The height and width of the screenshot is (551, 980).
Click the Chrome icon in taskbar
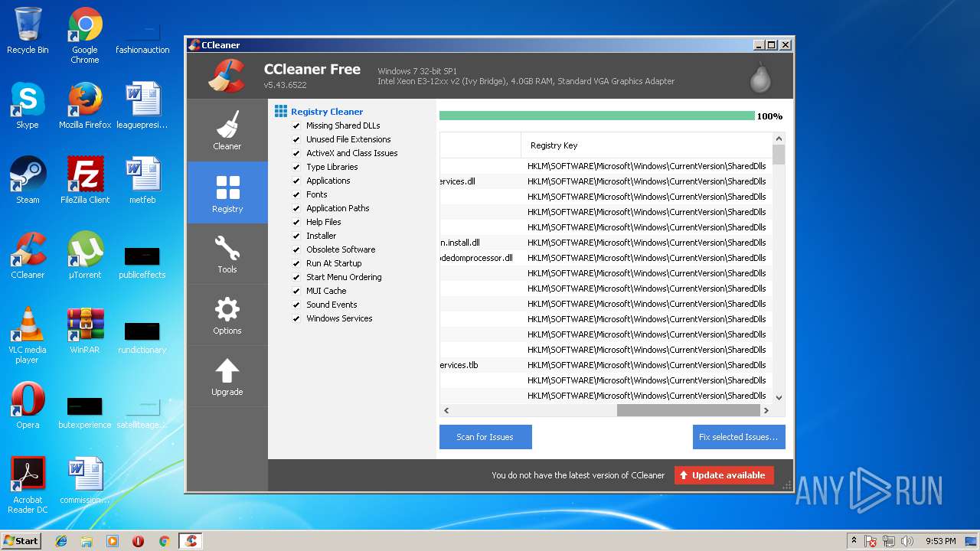coord(164,541)
